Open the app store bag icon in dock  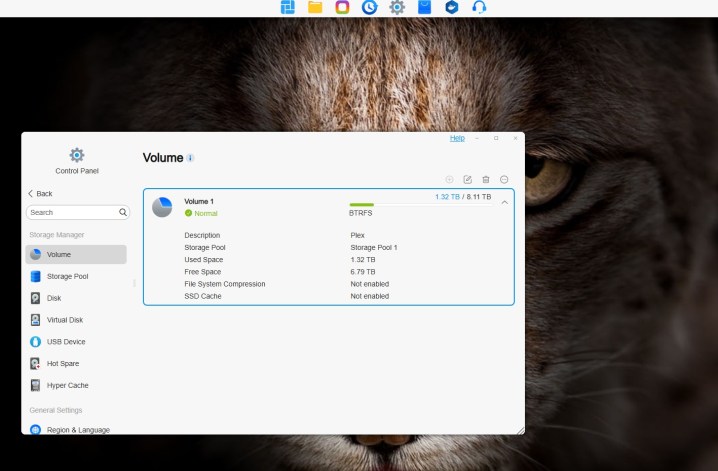(424, 8)
